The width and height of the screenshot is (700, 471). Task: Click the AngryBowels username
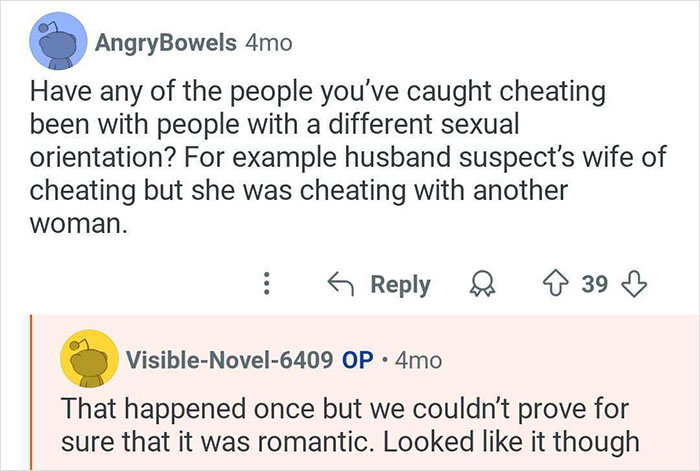pyautogui.click(x=167, y=44)
